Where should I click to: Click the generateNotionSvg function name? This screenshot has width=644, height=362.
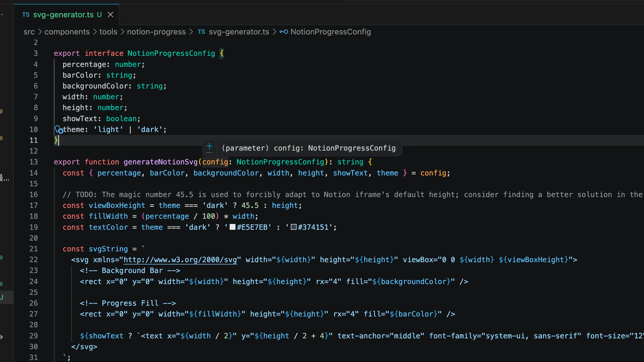160,162
